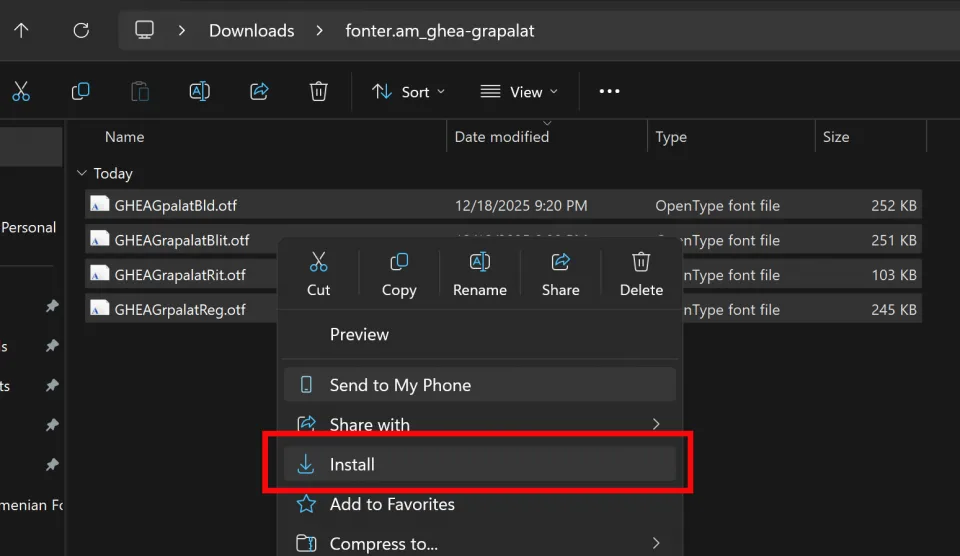960x556 pixels.
Task: Choose Cut in the context menu
Action: [318, 274]
